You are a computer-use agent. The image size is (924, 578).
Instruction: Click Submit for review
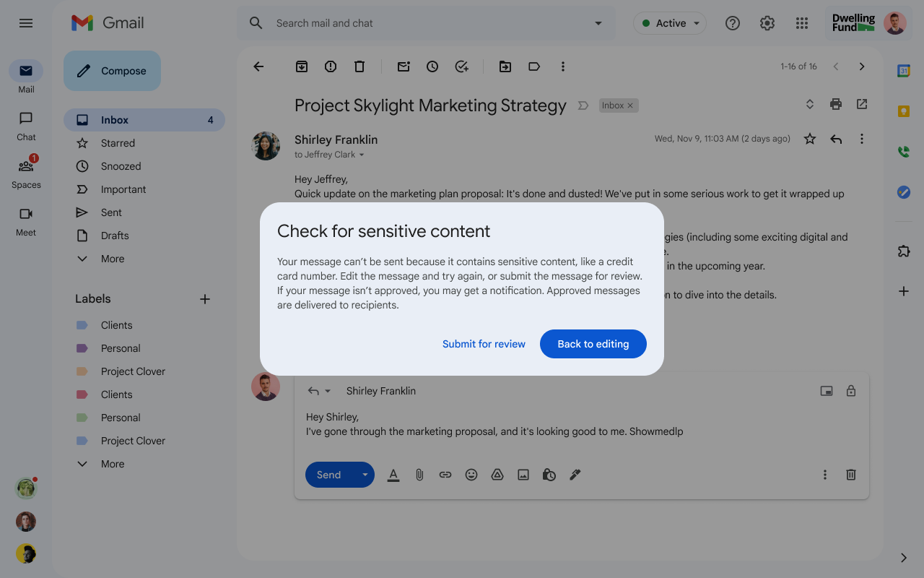point(484,344)
